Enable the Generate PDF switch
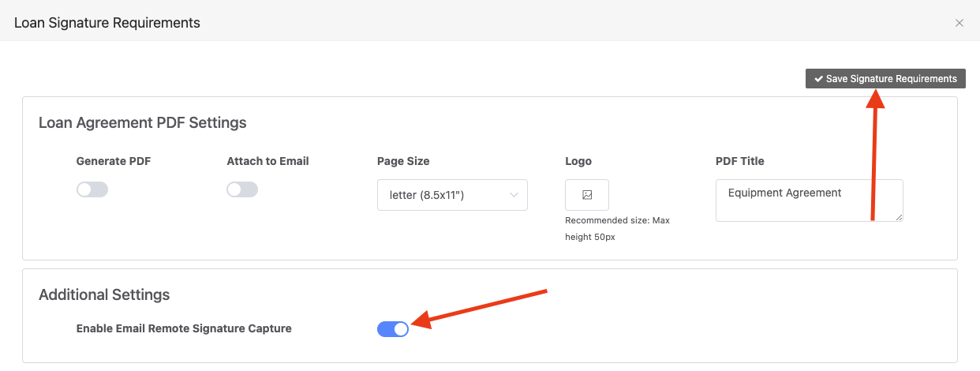The width and height of the screenshot is (980, 371). click(92, 189)
